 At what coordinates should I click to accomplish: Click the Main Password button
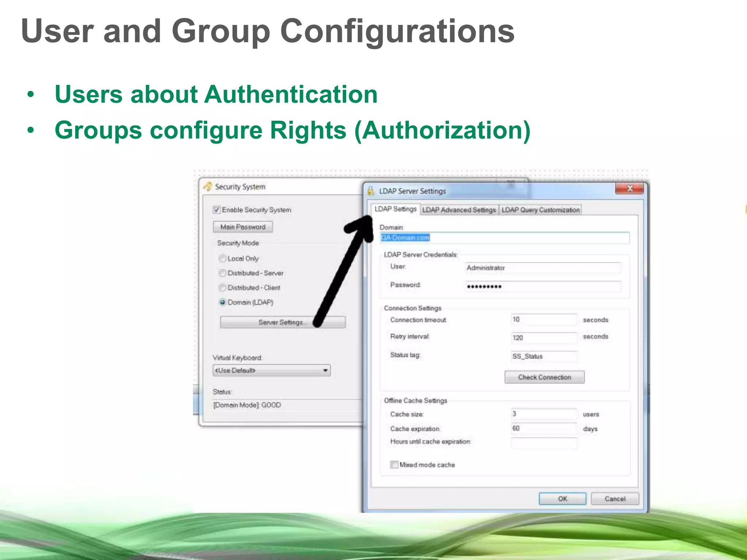click(x=243, y=227)
